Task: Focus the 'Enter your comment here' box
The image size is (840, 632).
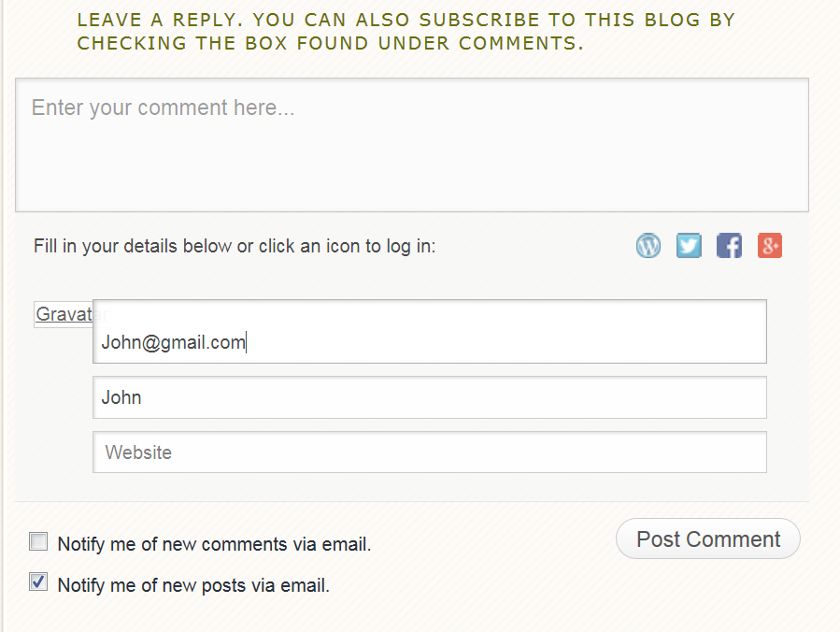Action: [x=411, y=145]
